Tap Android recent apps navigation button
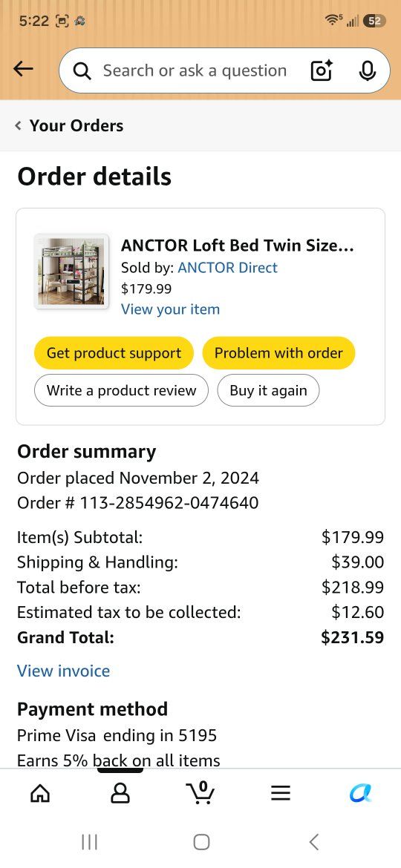 point(89,842)
